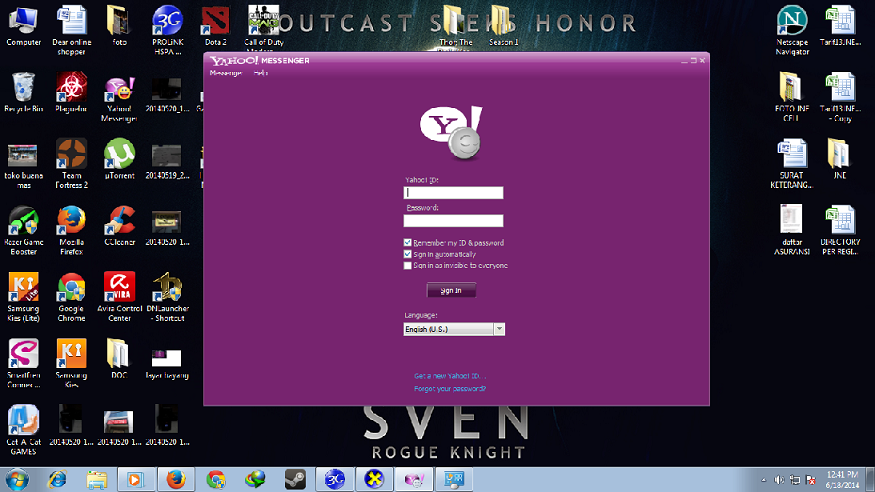Toggle Remember my ID & password checkbox
Screen dimensions: 875x492
407,243
